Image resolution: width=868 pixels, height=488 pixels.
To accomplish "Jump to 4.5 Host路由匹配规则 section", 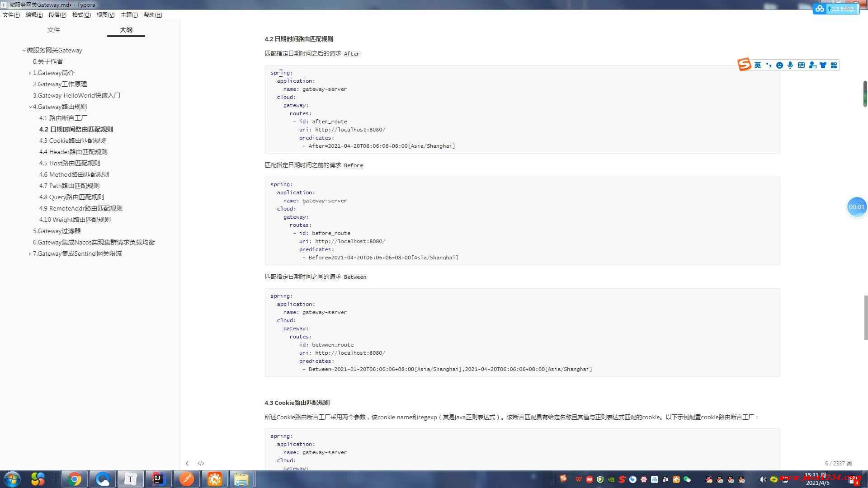I will 70,163.
